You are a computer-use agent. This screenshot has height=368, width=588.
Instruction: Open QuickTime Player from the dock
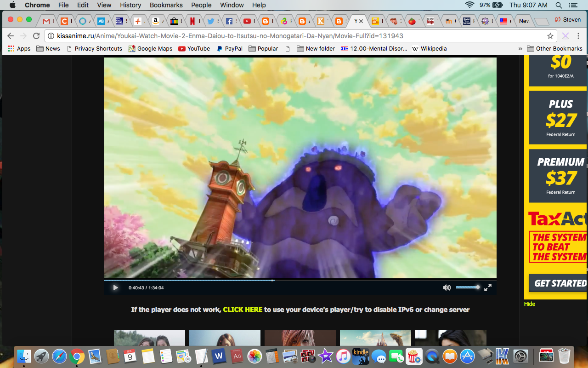click(432, 356)
